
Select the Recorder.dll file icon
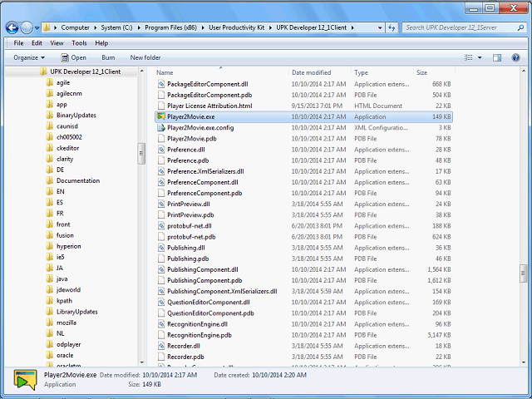160,346
